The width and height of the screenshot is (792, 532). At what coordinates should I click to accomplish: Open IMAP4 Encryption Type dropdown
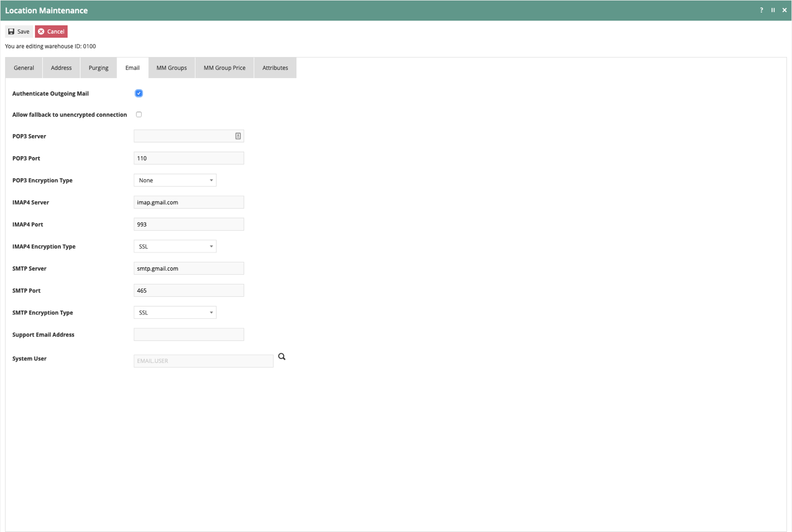[x=175, y=246]
